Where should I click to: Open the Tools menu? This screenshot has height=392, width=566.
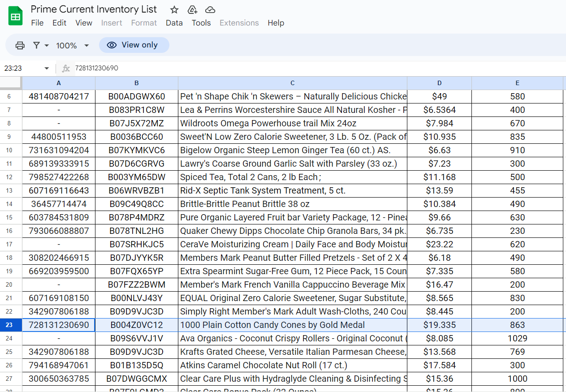point(201,23)
